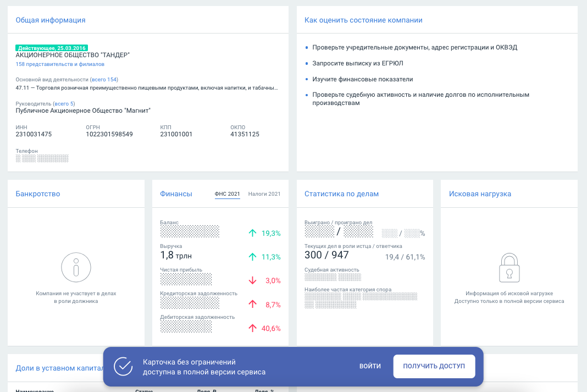Open the Доли в уставном капитале heading
Viewport: 587px width, 392px height.
coord(59,368)
